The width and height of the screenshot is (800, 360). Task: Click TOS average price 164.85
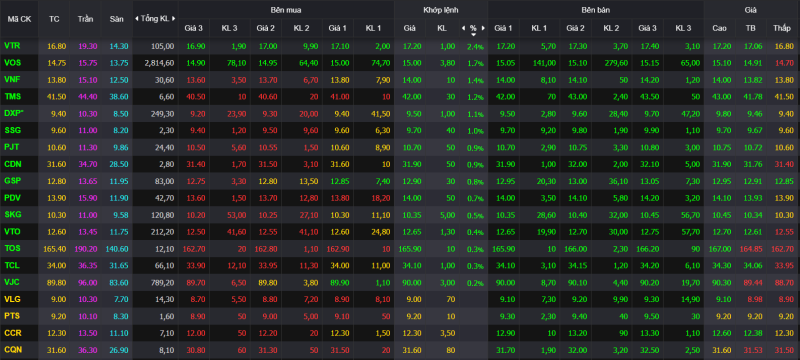pos(751,248)
